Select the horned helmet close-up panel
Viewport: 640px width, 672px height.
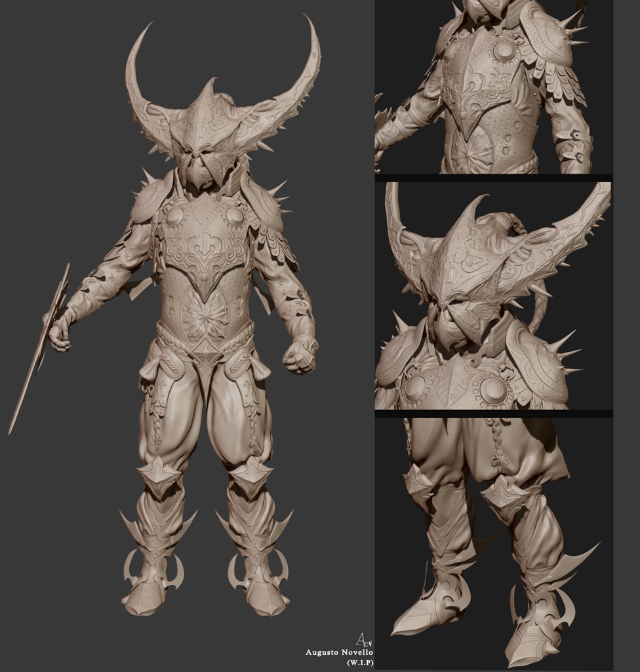click(494, 296)
